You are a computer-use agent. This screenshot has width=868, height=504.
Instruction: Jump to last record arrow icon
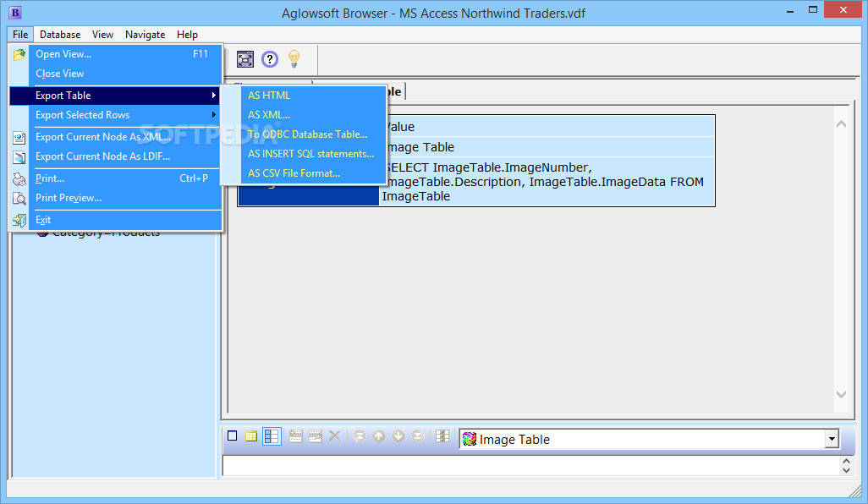point(418,436)
